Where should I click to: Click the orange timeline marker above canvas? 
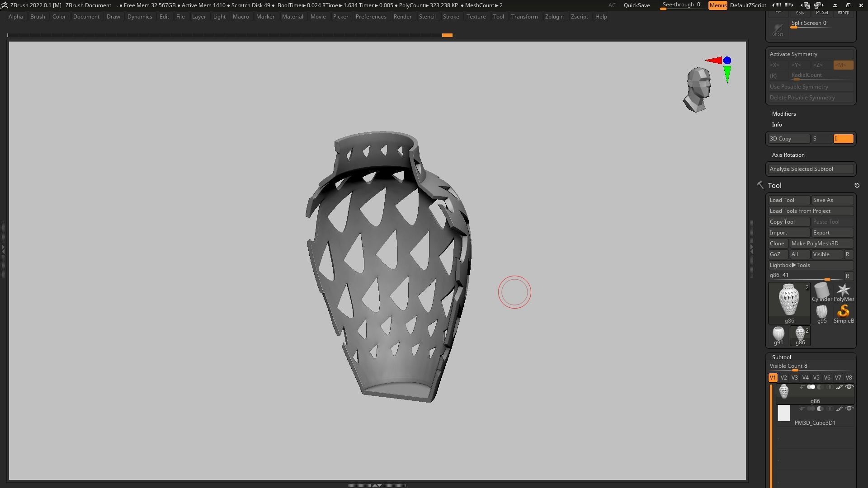tap(447, 35)
